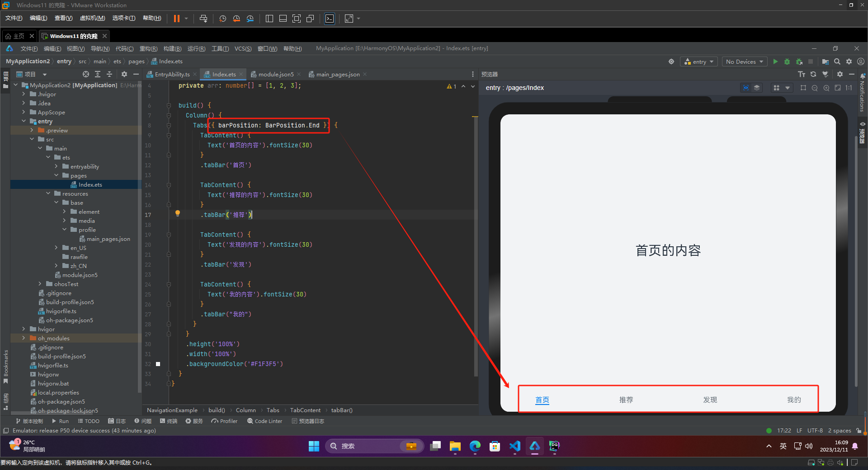Open the No Devices dropdown

(x=744, y=61)
